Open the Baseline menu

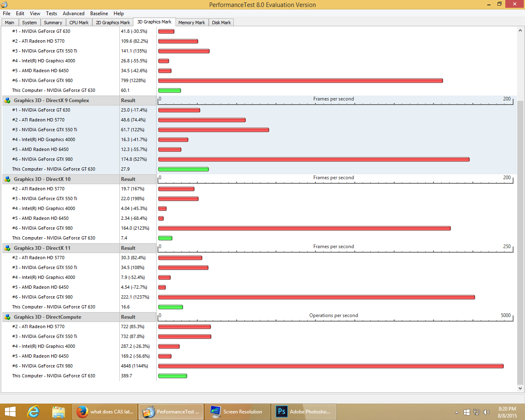(99, 14)
